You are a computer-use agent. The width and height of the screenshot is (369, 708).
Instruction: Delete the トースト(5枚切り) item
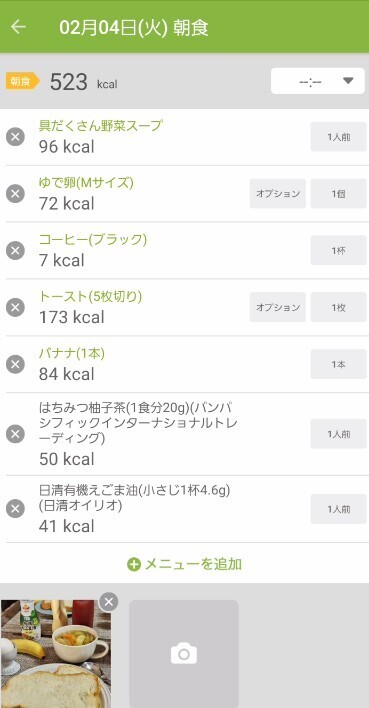click(x=15, y=307)
